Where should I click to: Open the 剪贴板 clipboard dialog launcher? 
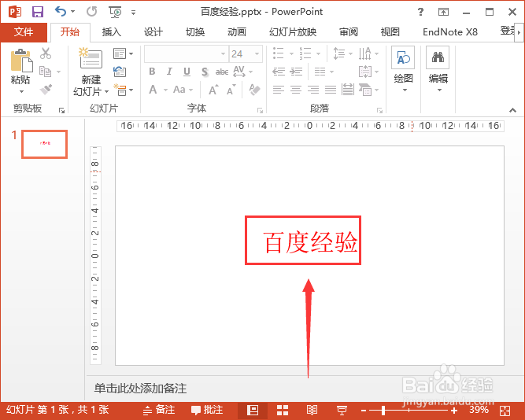61,110
